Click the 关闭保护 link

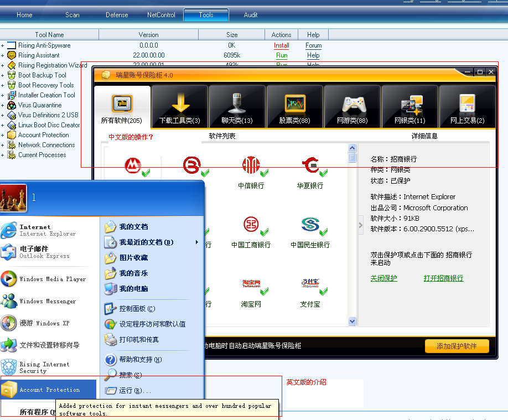coord(384,278)
